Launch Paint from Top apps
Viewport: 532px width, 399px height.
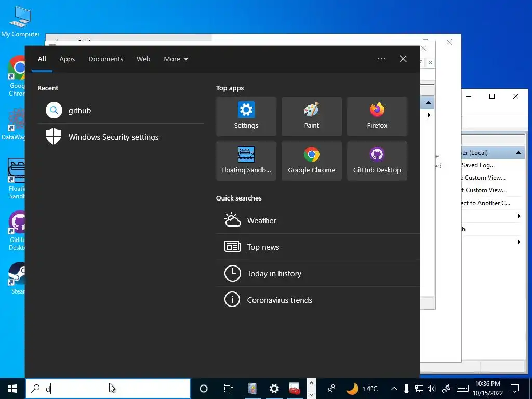312,116
